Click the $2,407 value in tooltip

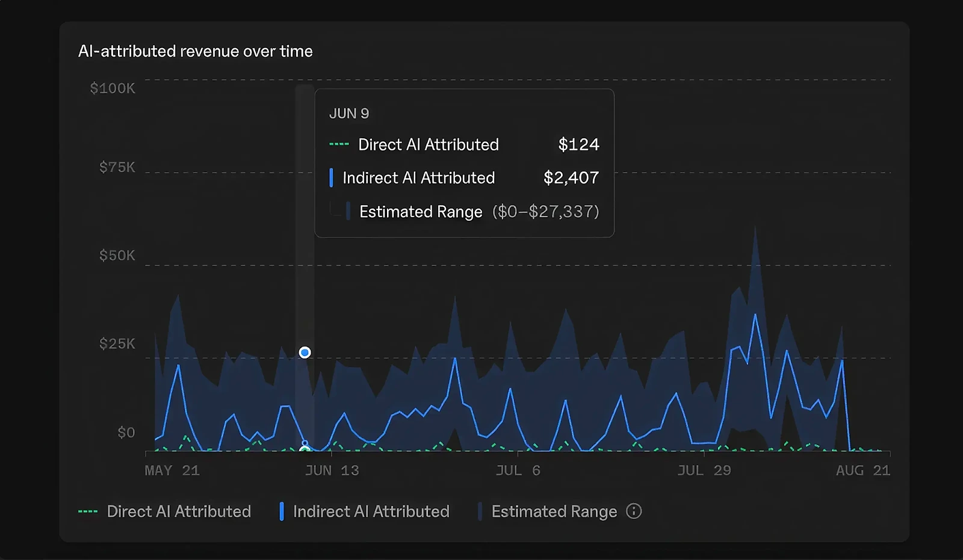pyautogui.click(x=571, y=177)
